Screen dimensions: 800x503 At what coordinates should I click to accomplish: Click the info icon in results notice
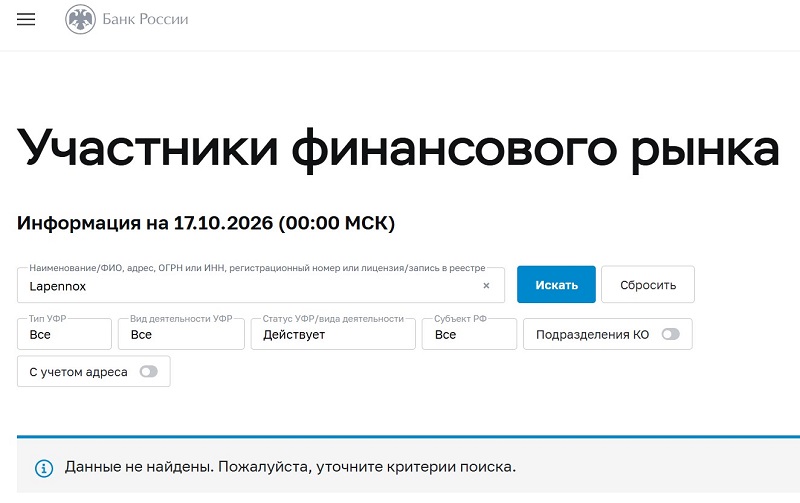[44, 468]
